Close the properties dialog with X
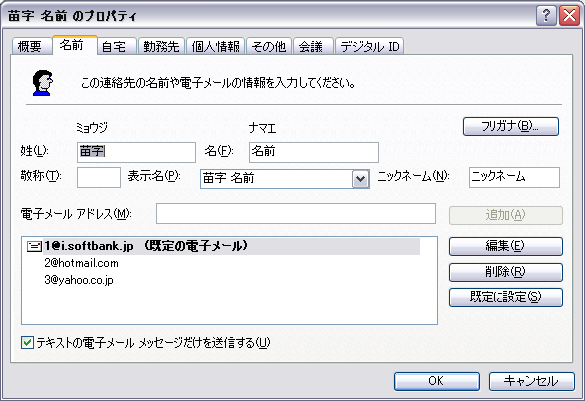Screen dimensions: 585x401 (569, 15)
